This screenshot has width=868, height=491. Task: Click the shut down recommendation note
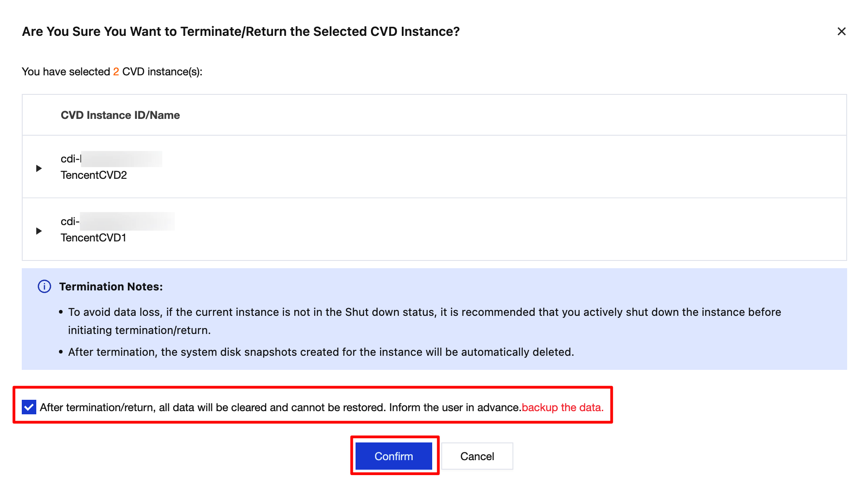click(x=424, y=312)
